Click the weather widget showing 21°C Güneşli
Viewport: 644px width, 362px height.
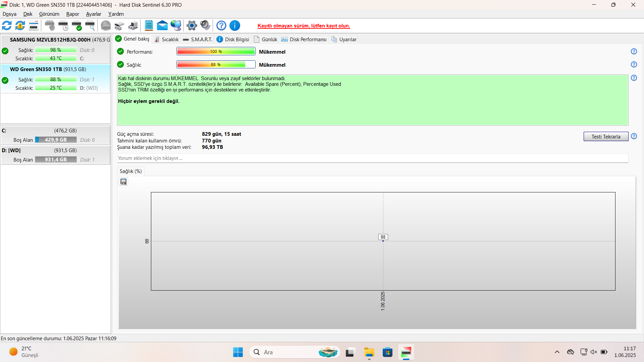(23, 352)
